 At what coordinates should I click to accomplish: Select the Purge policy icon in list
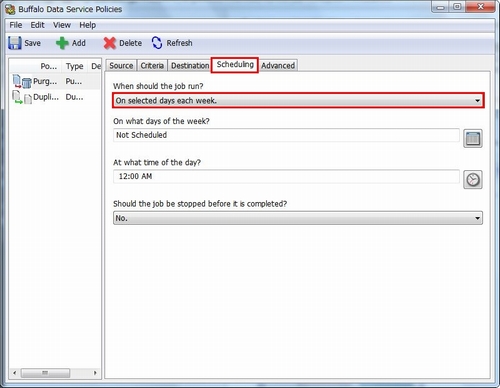pos(22,82)
